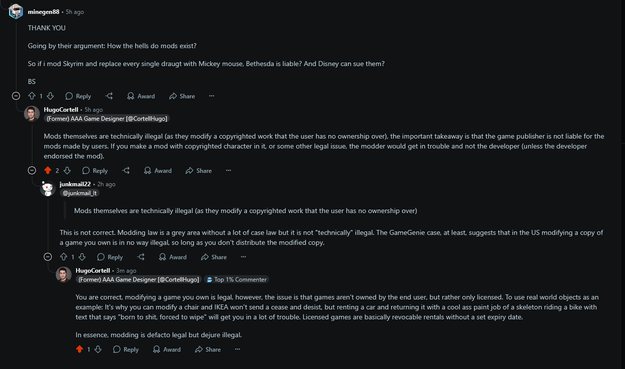Open more options on junkmail22's comment
Viewport: 625px width, 369px height.
(244, 257)
